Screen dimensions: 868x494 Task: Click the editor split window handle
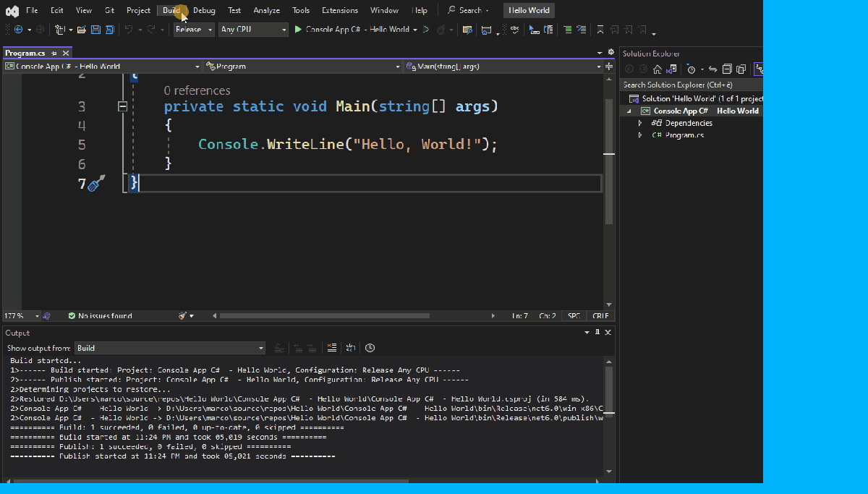pos(609,66)
